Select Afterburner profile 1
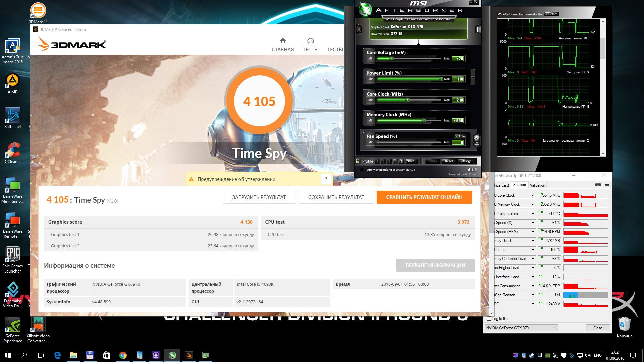 tap(377, 161)
